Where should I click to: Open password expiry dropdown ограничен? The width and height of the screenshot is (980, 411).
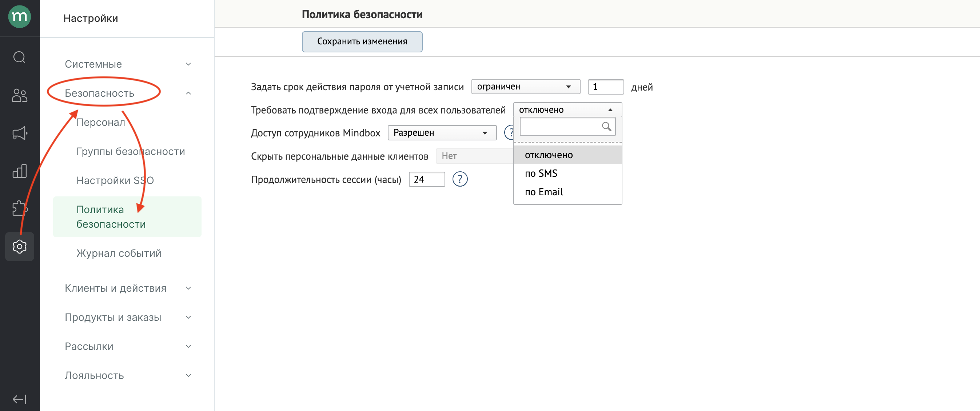(x=525, y=87)
